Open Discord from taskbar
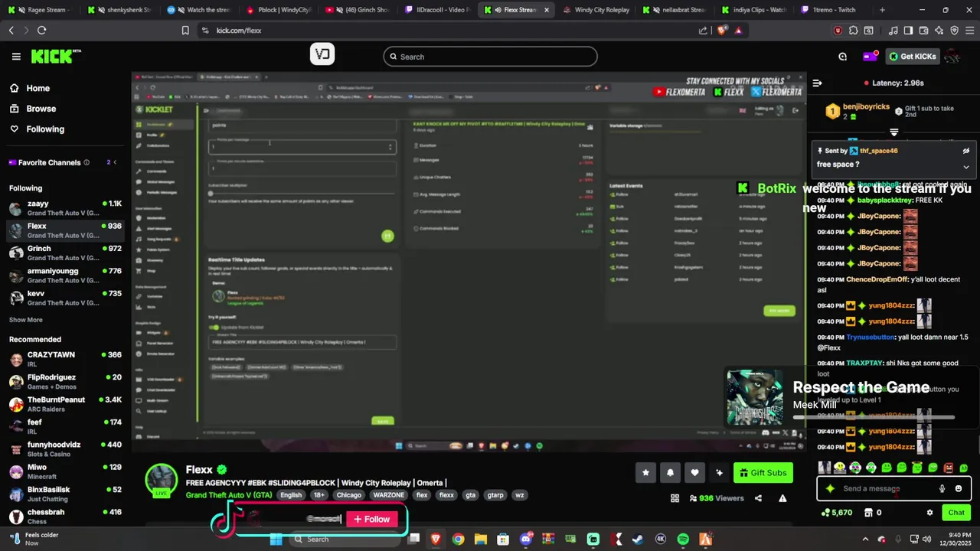 coord(526,540)
